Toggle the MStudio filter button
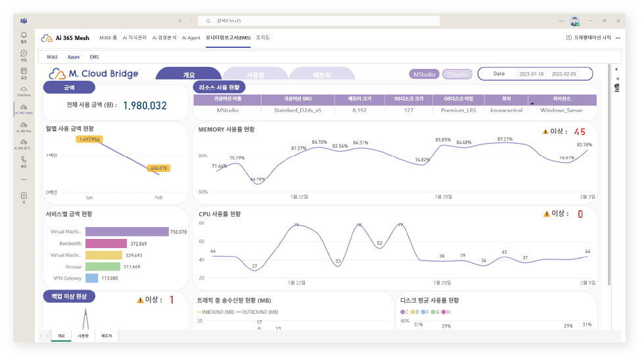 (425, 74)
